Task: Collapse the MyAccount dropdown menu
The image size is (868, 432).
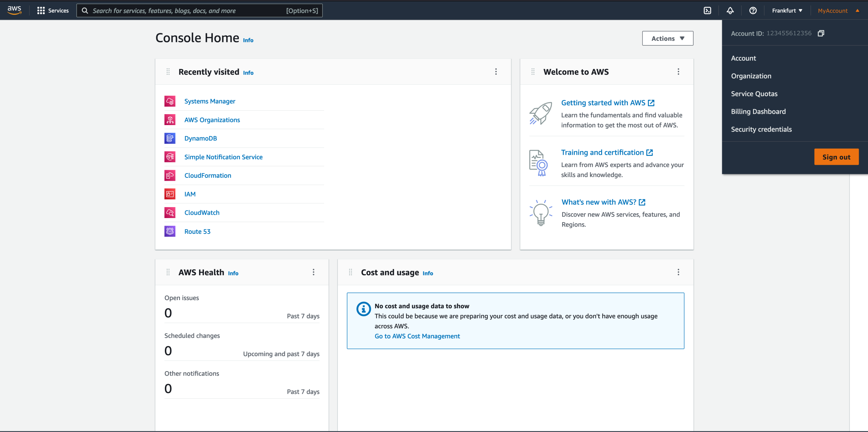Action: [839, 11]
